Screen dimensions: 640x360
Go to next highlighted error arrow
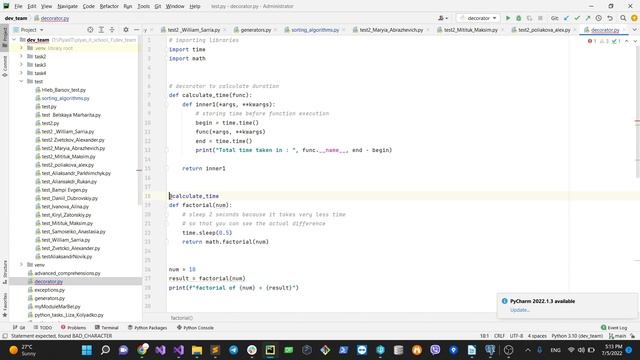coord(635,41)
